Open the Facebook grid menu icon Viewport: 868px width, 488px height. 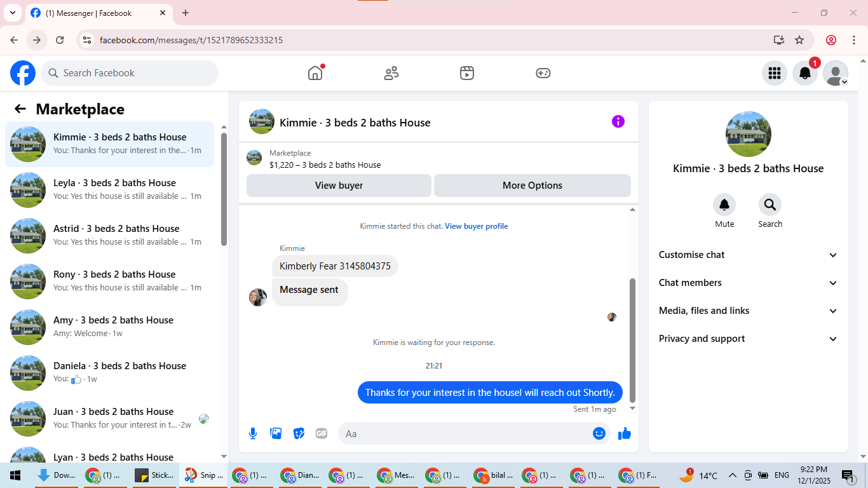click(x=775, y=73)
